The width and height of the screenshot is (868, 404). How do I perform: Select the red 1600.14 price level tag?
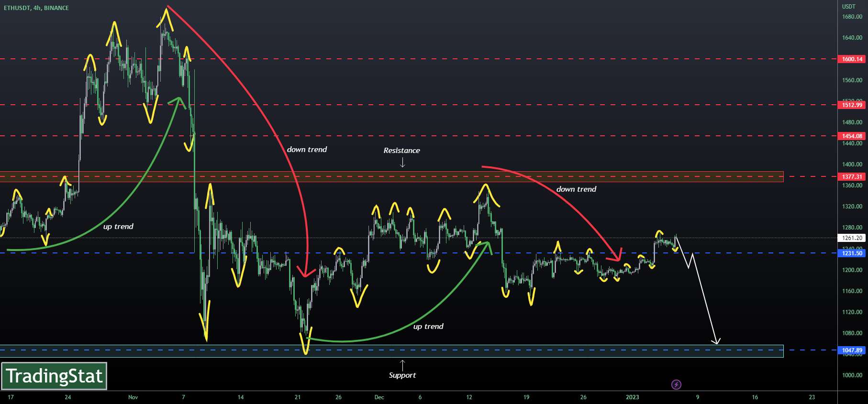click(852, 59)
